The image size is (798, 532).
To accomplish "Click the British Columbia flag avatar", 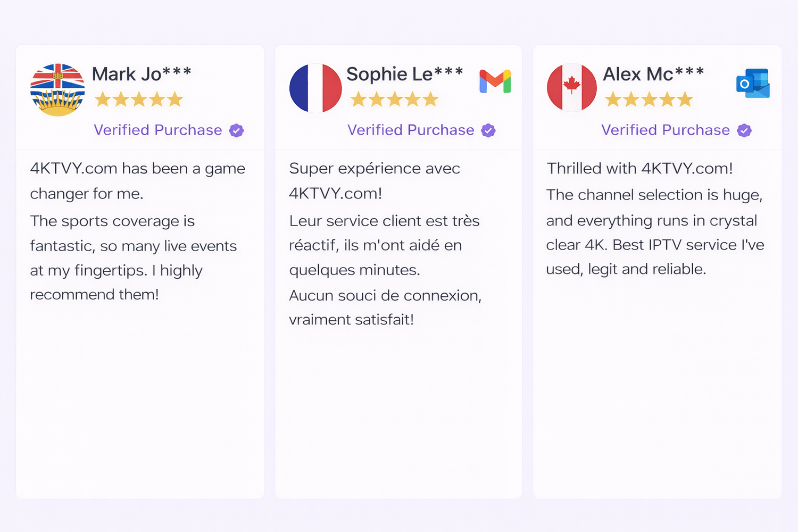I will [x=57, y=89].
